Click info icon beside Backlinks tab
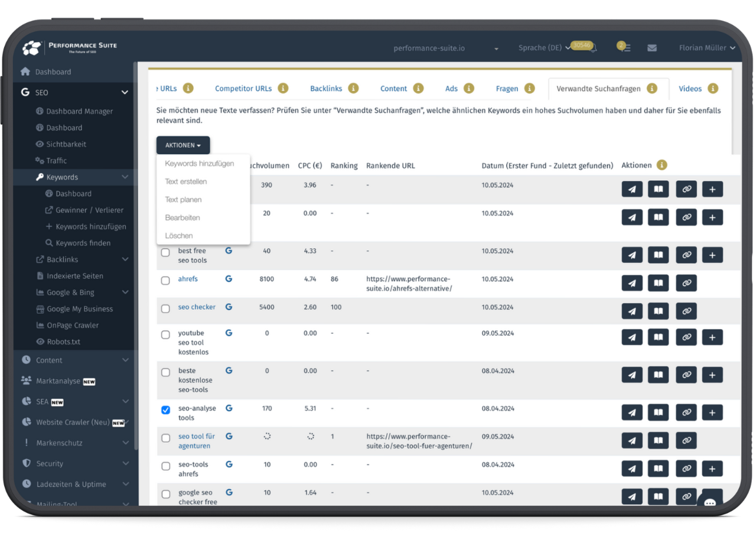756x546 pixels. 353,89
